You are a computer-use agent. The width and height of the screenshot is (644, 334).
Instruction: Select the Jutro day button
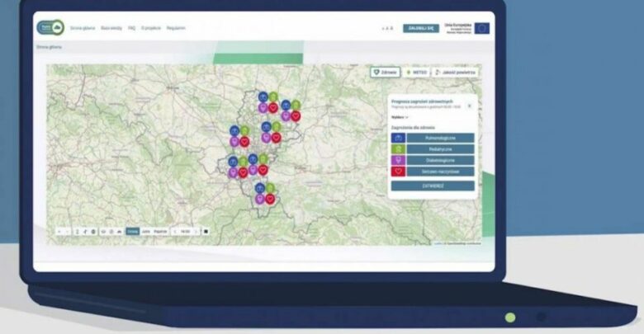(x=146, y=232)
